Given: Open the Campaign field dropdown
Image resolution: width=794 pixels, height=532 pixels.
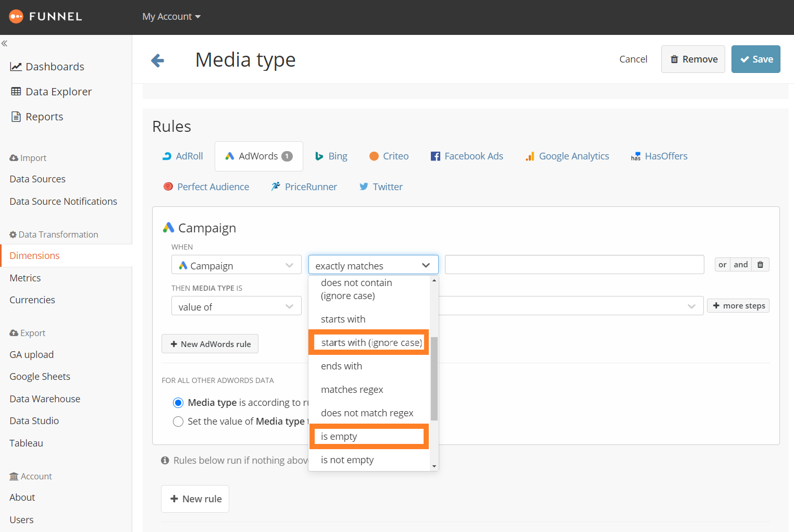Looking at the screenshot, I should (237, 265).
